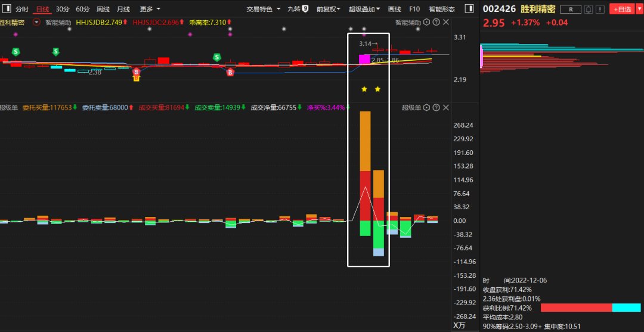Click the current price 2.95

point(494,23)
